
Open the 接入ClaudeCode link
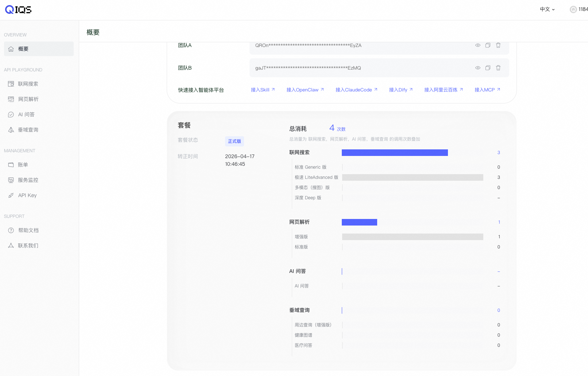coord(356,90)
